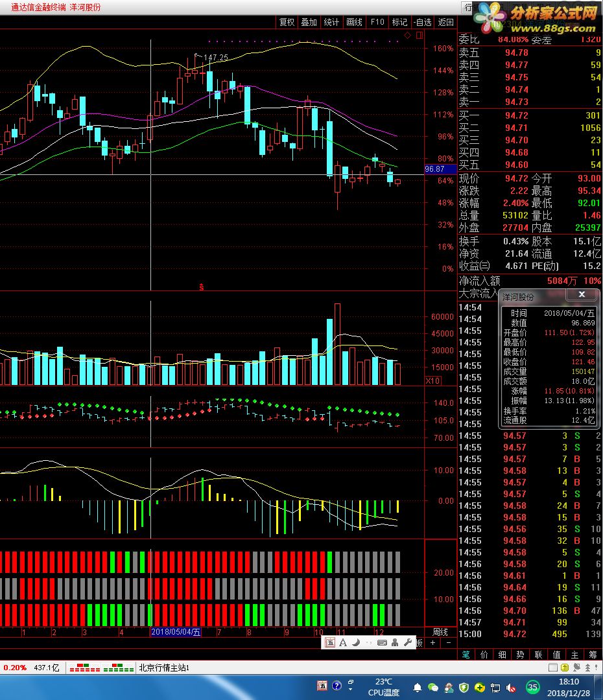Screen dimensions: 603x700
Task: Click the yellow info icon in status bar
Action: click(x=565, y=668)
